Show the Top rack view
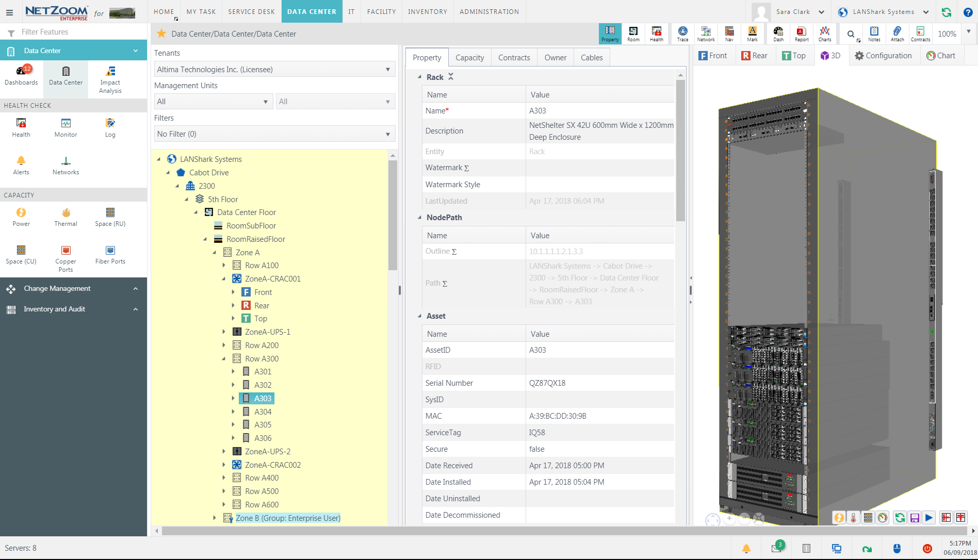978x560 pixels. [x=793, y=56]
